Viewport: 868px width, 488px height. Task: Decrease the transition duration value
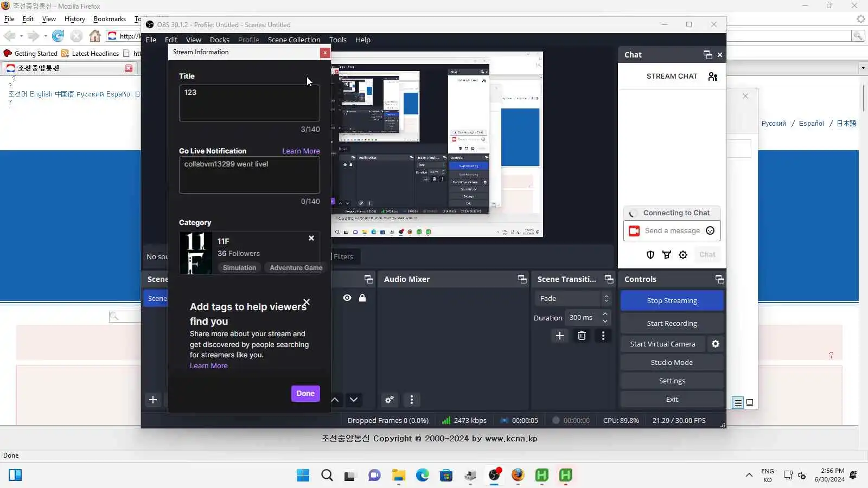pyautogui.click(x=605, y=322)
